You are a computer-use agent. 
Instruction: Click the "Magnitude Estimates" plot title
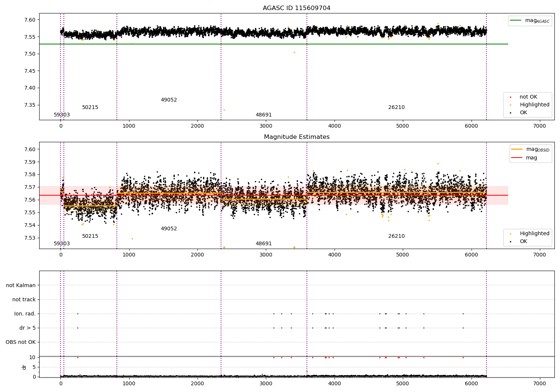296,137
